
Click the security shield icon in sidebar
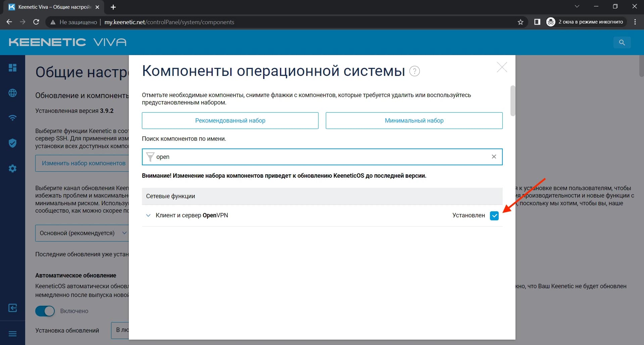[x=12, y=143]
